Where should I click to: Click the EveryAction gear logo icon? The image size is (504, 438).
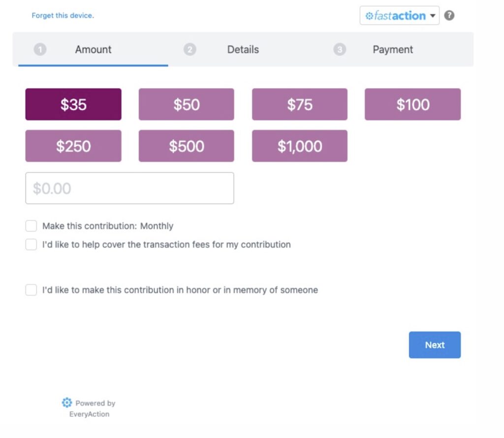click(x=67, y=403)
